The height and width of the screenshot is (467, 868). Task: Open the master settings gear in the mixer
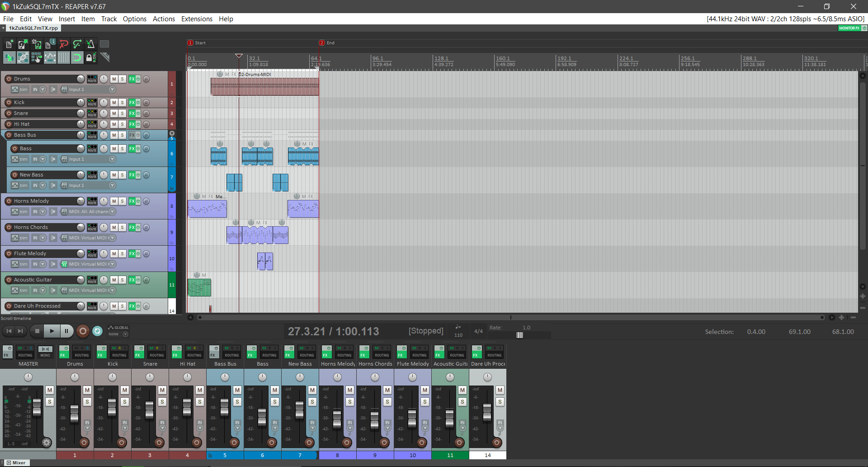tap(47, 443)
